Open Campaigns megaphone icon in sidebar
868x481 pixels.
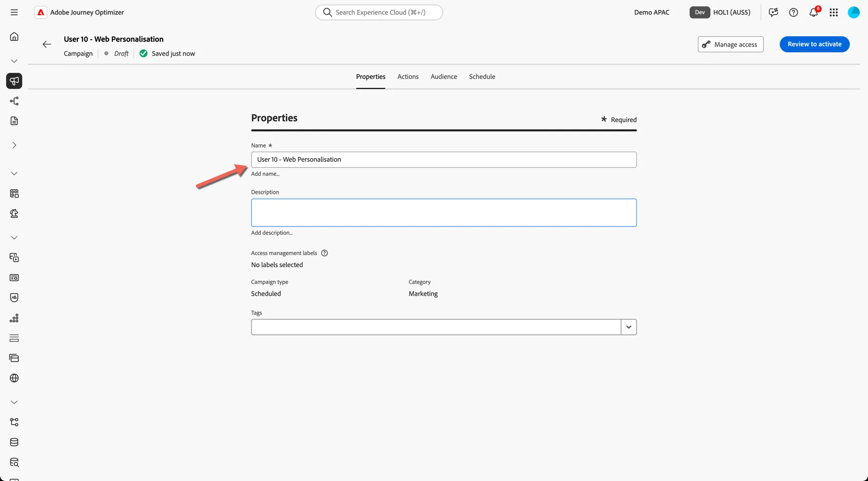tap(14, 81)
